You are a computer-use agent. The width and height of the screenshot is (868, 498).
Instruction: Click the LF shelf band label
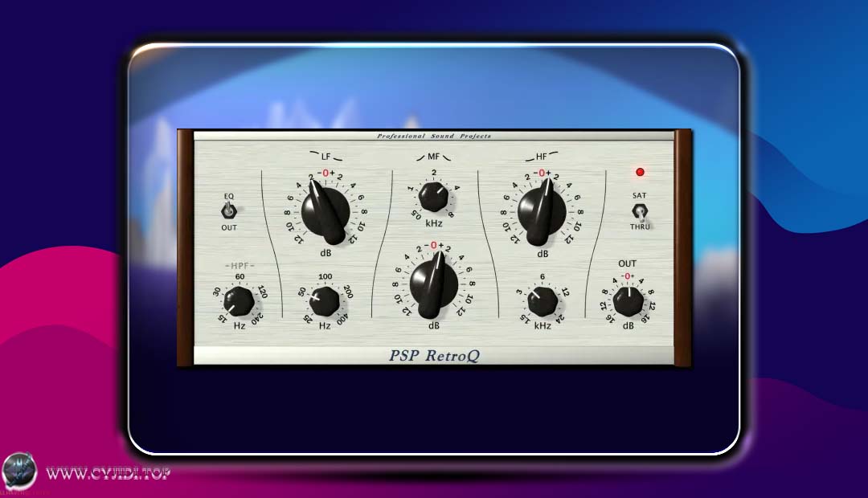click(325, 157)
